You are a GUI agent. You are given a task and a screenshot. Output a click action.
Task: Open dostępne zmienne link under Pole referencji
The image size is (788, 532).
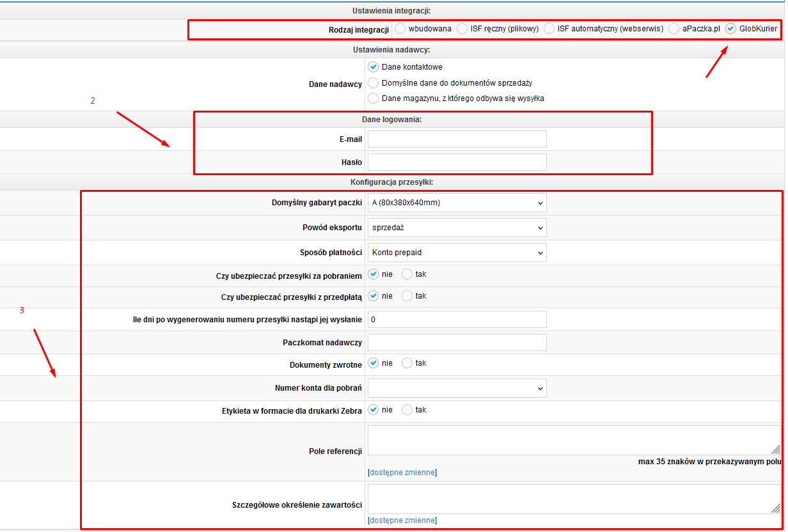point(402,473)
